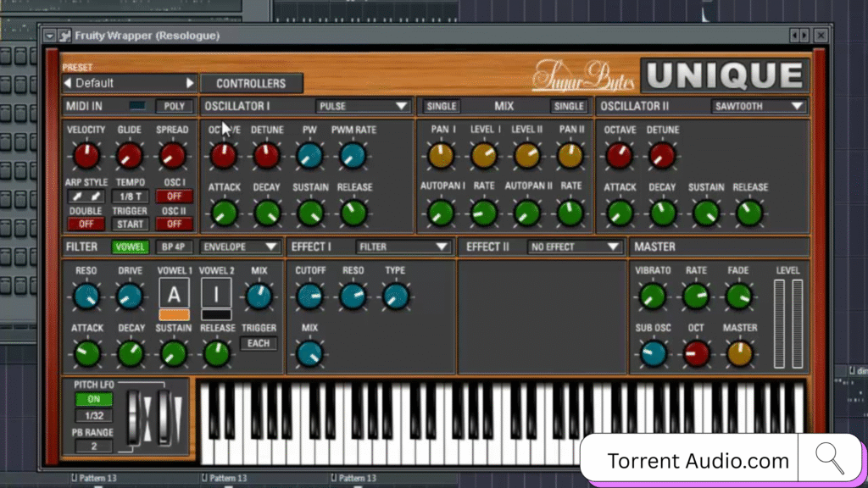
Task: Select the BP 4P filter mode
Action: (171, 247)
